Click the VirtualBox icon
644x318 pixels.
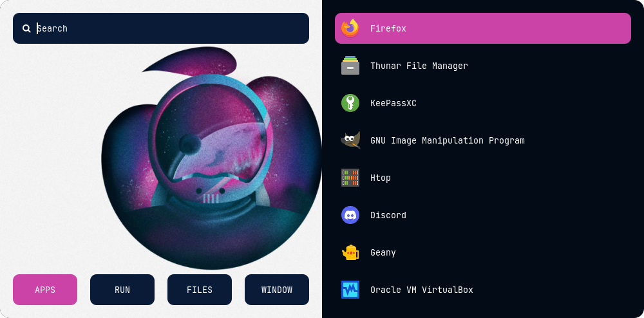[350, 290]
